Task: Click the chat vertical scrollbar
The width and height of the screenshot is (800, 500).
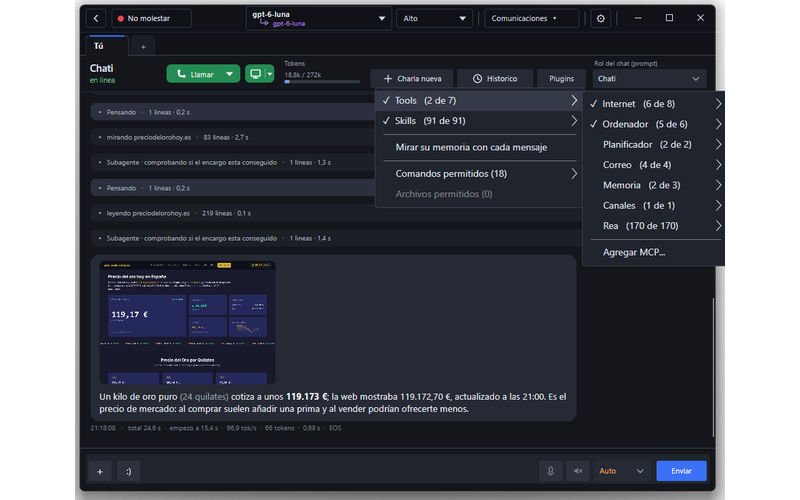Action: (713, 367)
